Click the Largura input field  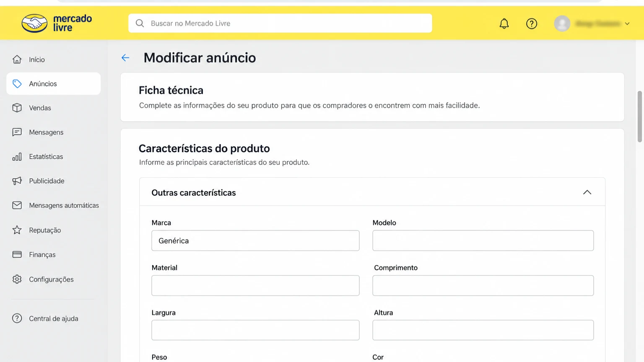tap(255, 330)
